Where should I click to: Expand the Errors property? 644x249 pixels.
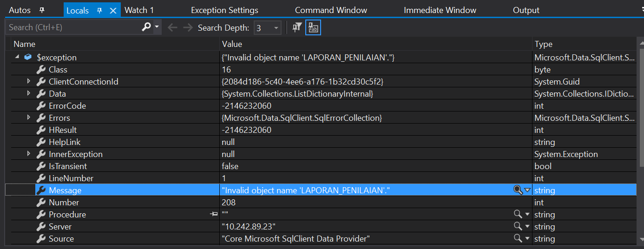tap(29, 118)
